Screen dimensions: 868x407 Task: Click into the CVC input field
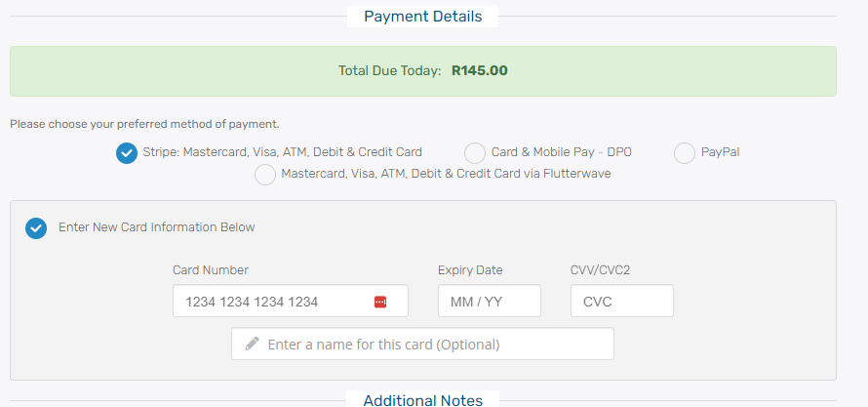point(621,302)
